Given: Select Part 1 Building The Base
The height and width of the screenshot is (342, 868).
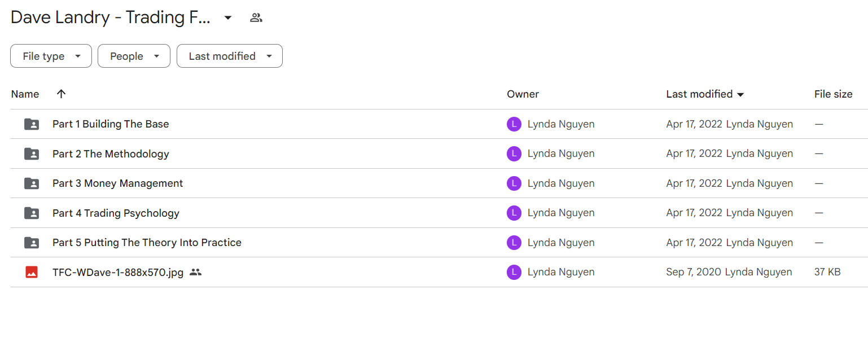Looking at the screenshot, I should [111, 124].
